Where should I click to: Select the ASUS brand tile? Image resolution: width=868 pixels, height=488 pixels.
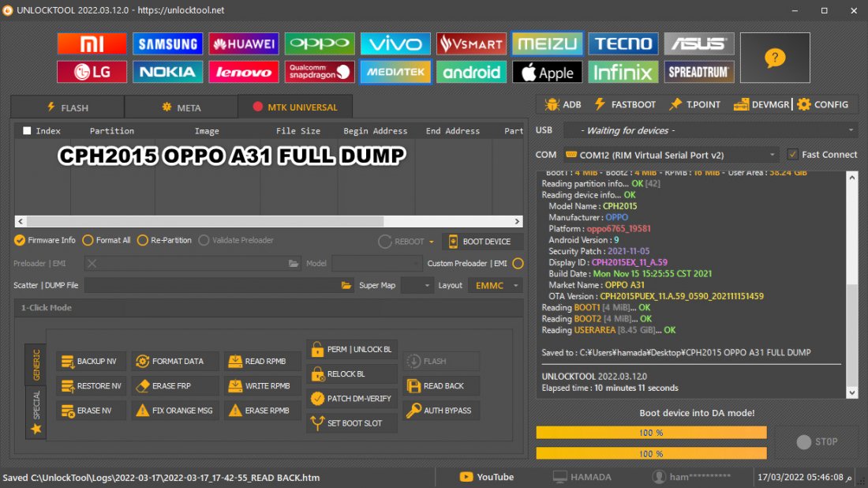point(698,43)
